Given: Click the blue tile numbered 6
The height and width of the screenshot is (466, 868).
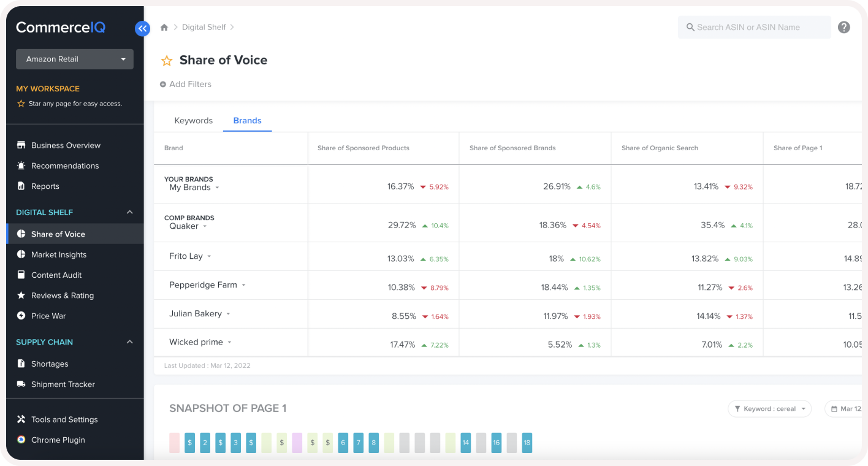Looking at the screenshot, I should click(343, 443).
